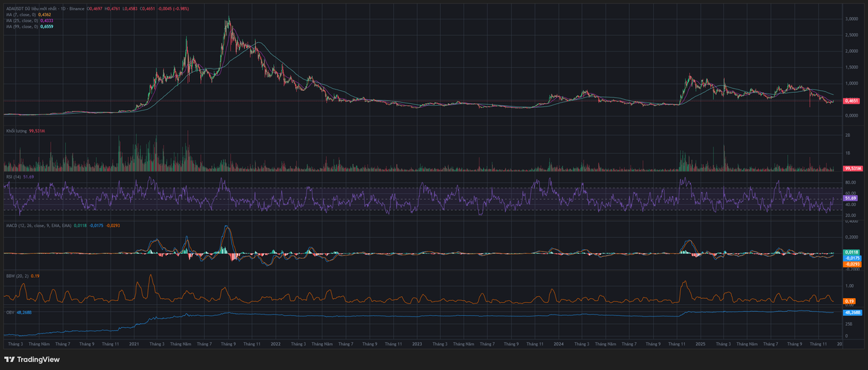Click the MA 7 value 0,4362
Screen dimensions: 868x370
tap(45, 14)
